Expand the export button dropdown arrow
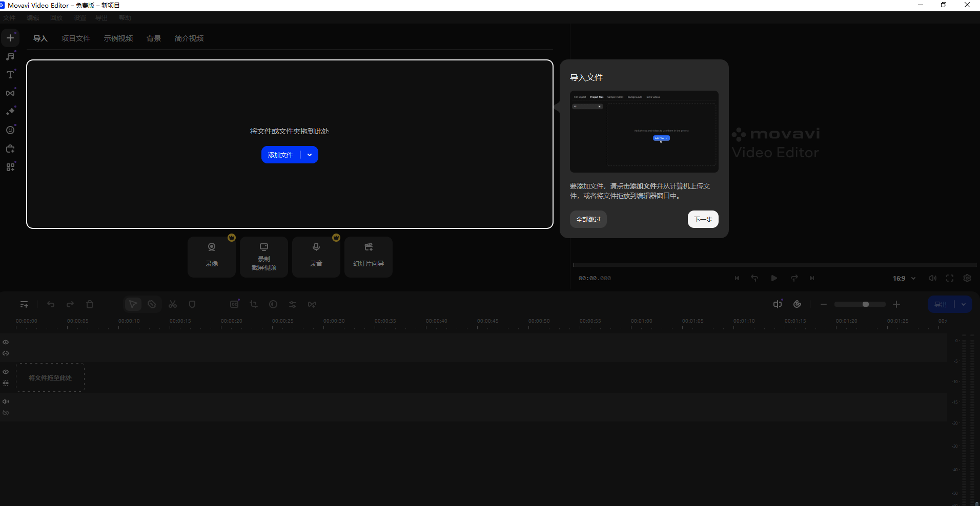Viewport: 980px width, 506px height. (x=964, y=304)
